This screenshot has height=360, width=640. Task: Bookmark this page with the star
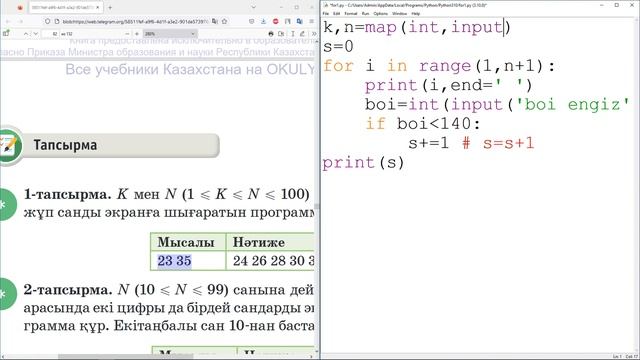click(x=224, y=21)
